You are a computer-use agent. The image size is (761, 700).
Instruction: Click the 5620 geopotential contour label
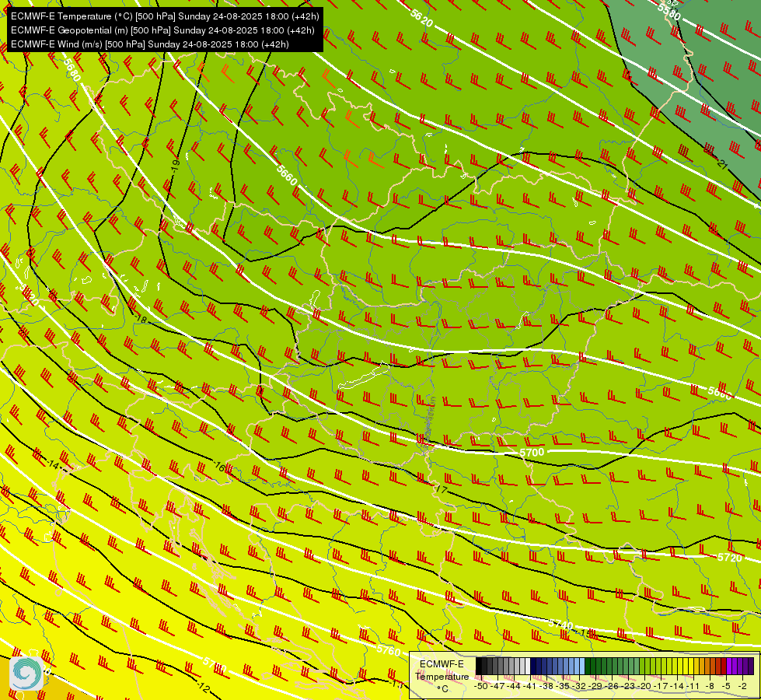(421, 18)
